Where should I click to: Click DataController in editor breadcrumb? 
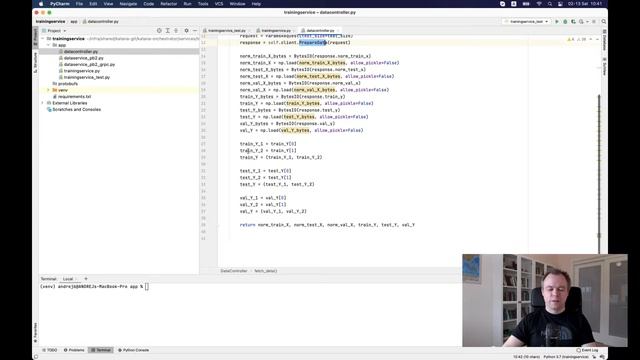pos(234,271)
